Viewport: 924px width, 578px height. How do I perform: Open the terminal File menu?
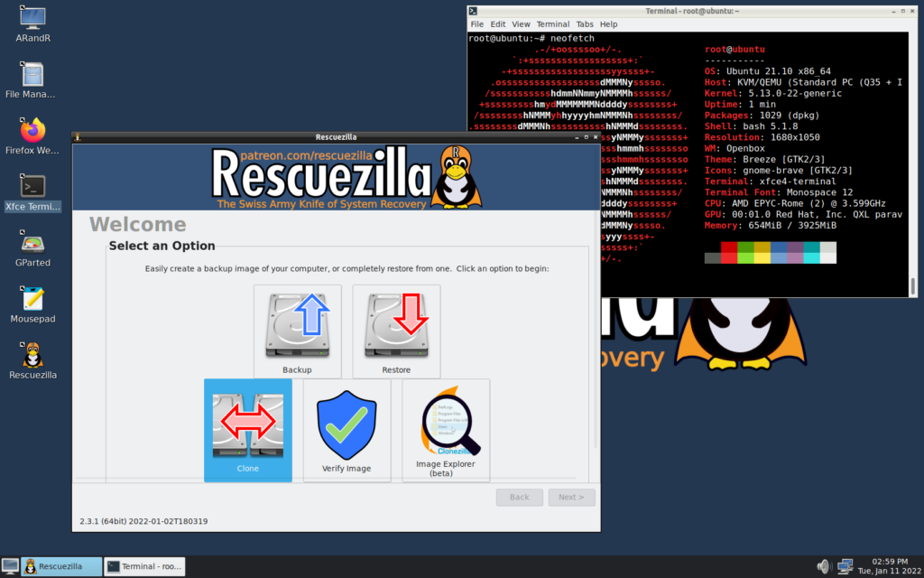(476, 24)
